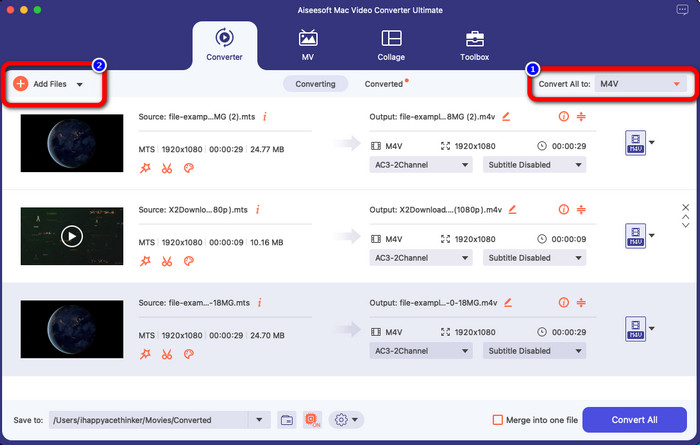Open feedback chat icon in title bar
Screen dimensions: 700x445
pos(682,10)
